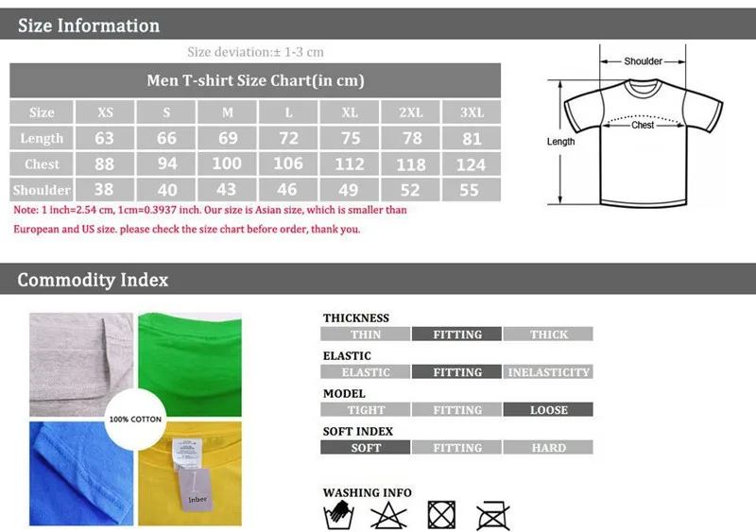The image size is (756, 532).
Task: Select the THICK thickness option
Action: pyautogui.click(x=548, y=335)
